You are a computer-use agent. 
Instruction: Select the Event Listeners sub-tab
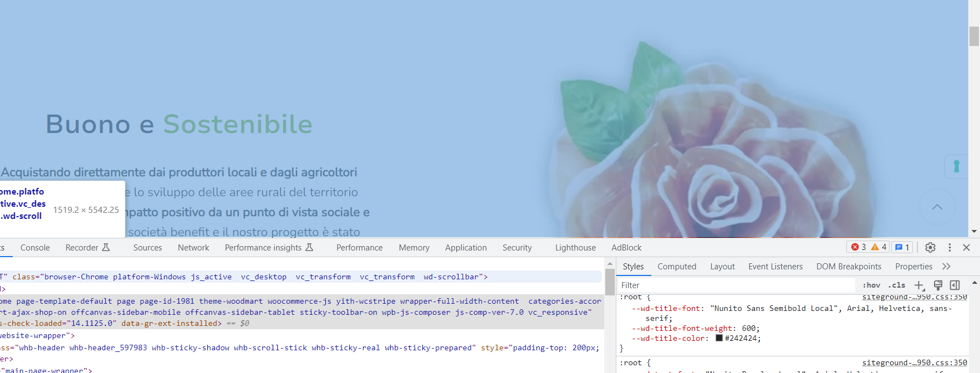775,267
